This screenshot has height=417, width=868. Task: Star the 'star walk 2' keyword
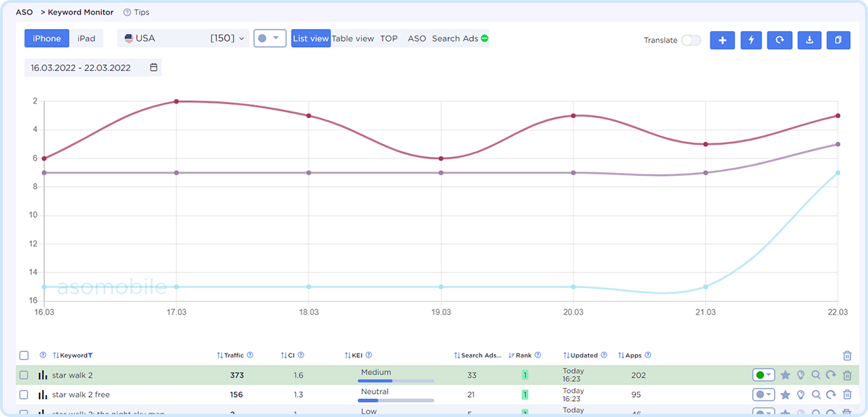[x=785, y=375]
